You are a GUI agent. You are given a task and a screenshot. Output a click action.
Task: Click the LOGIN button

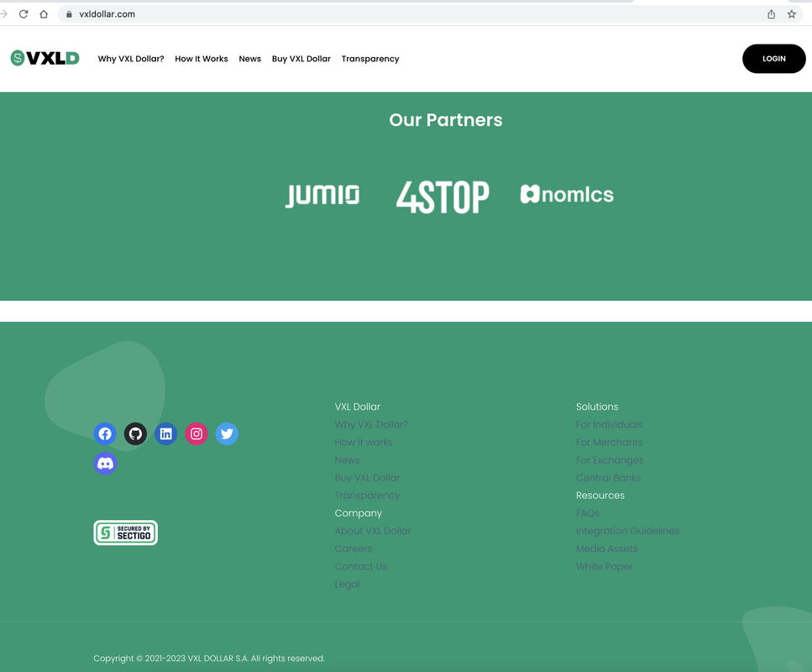773,59
